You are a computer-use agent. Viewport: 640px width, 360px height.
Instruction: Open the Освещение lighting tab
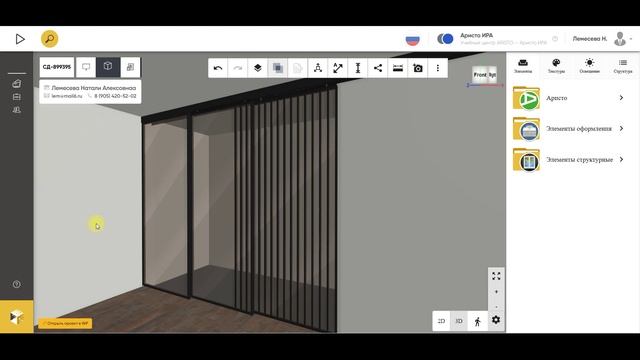589,66
